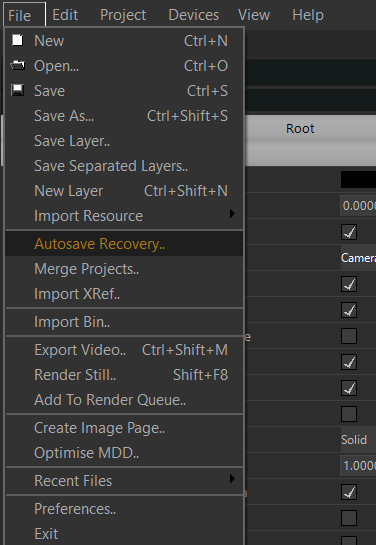Viewport: 376px width, 545px height.
Task: Open the Help menu
Action: [308, 15]
